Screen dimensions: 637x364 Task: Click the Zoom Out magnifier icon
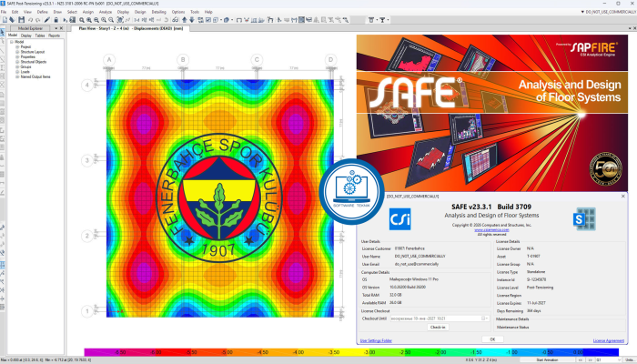tap(96, 20)
